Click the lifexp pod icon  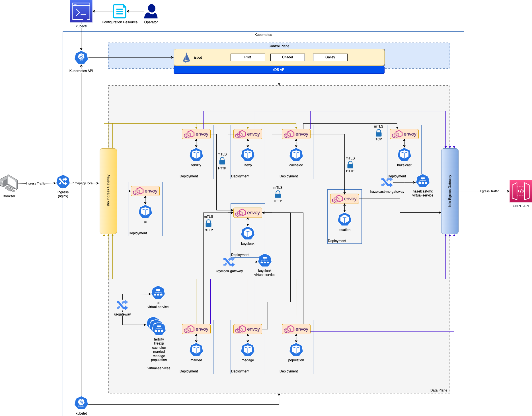tap(248, 155)
